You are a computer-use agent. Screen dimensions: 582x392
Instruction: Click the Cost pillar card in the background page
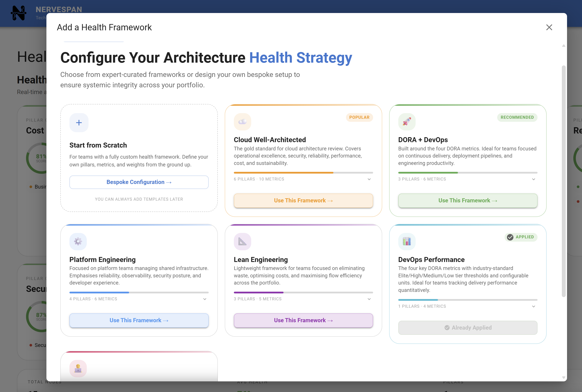click(x=32, y=181)
